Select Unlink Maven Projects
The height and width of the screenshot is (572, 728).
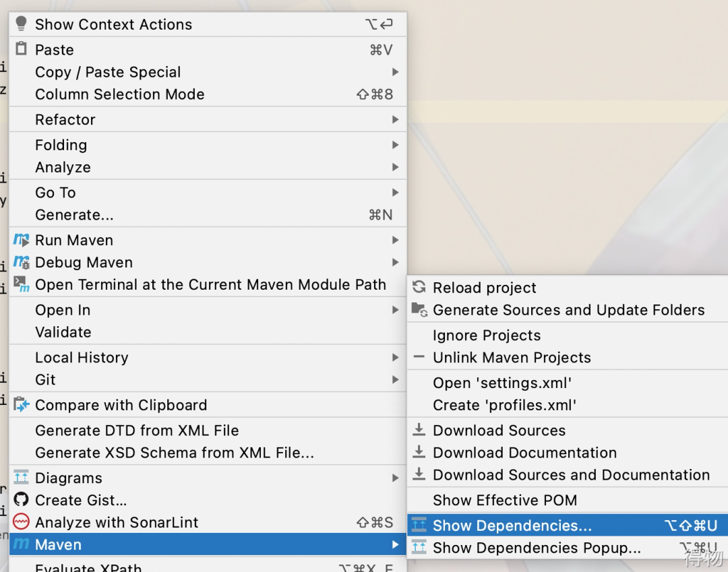click(x=512, y=358)
